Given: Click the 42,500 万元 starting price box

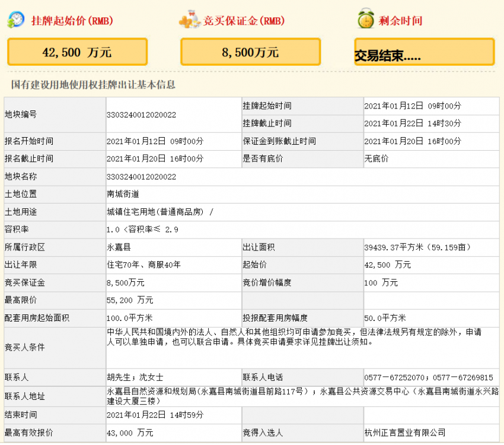Looking at the screenshot, I should point(77,52).
